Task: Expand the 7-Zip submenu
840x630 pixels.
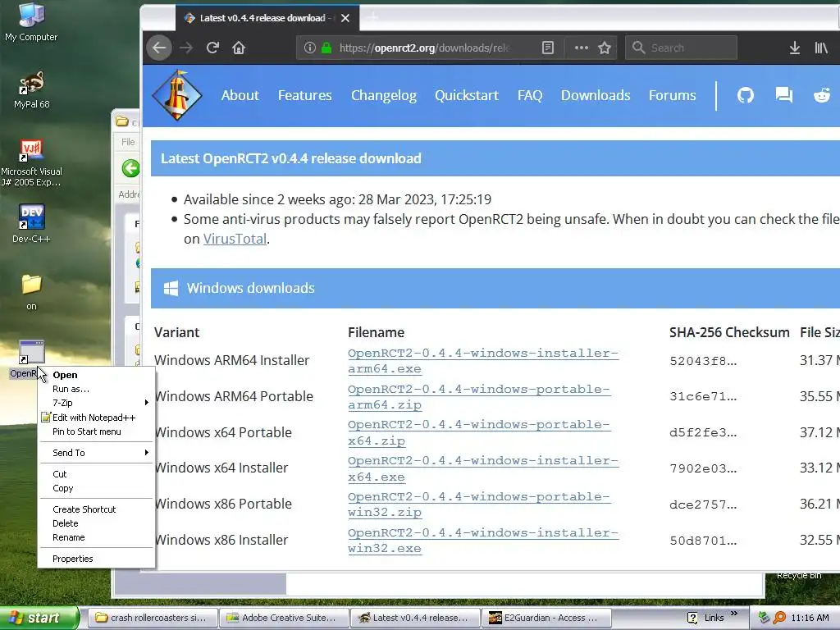Action: pos(97,403)
